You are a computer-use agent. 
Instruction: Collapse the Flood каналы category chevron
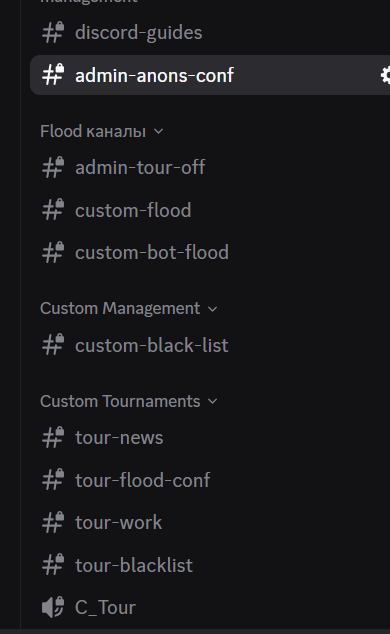(x=158, y=131)
